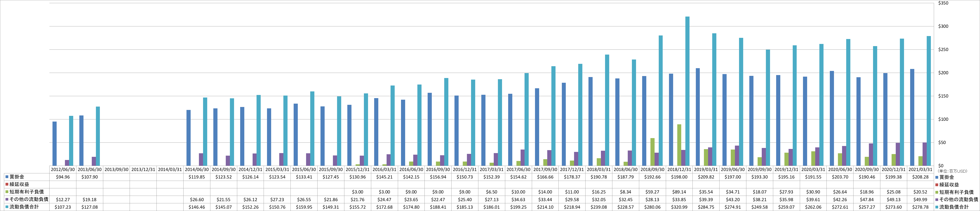
Task: Select the $209.82 cell in the 買掛金 row
Action: 706,177
